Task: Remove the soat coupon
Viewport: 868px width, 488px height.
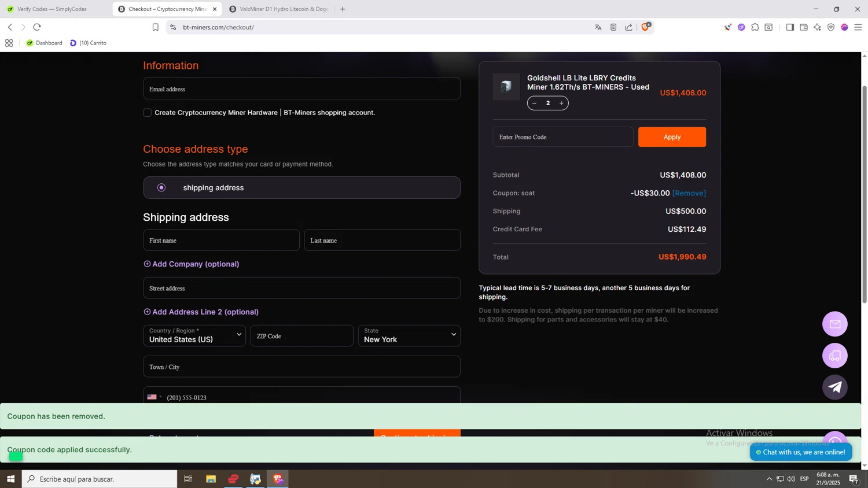Action: coord(689,193)
